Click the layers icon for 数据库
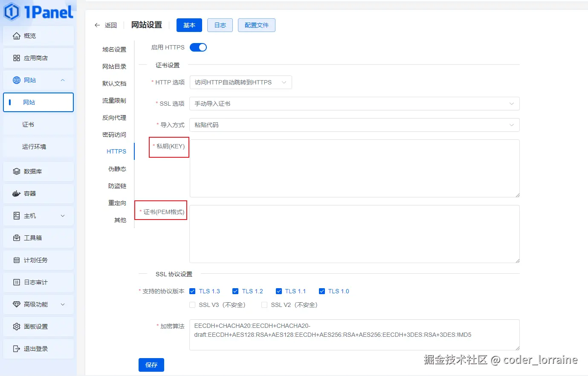588x376 pixels. click(x=17, y=171)
